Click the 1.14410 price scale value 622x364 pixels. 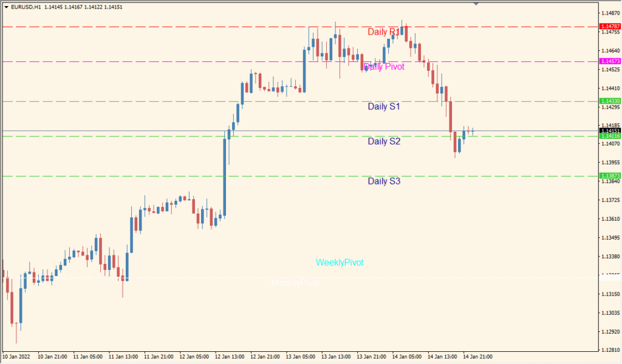pyautogui.click(x=610, y=89)
